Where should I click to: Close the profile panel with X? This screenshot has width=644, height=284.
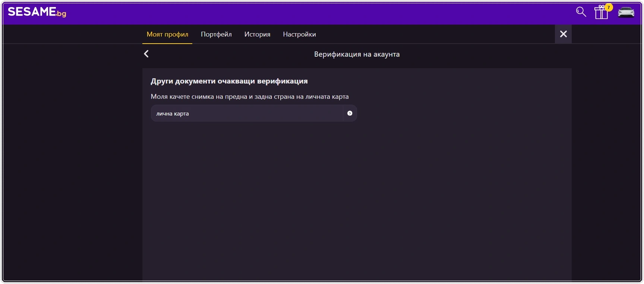coord(563,34)
